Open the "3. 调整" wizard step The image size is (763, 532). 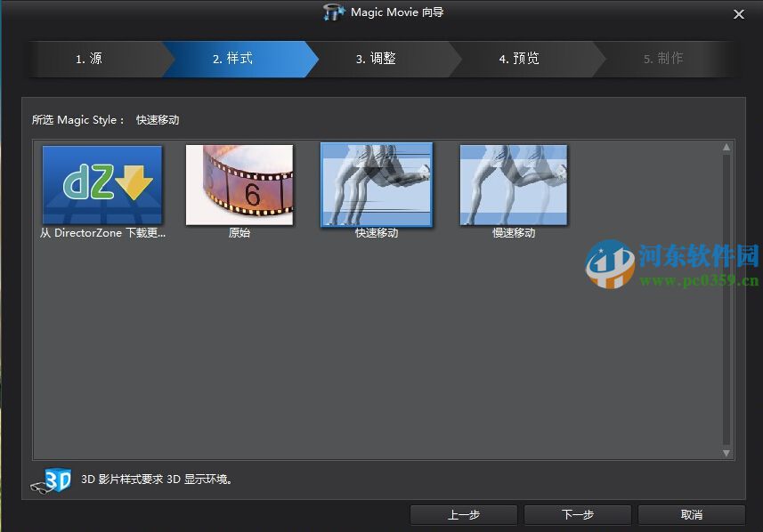coord(377,59)
